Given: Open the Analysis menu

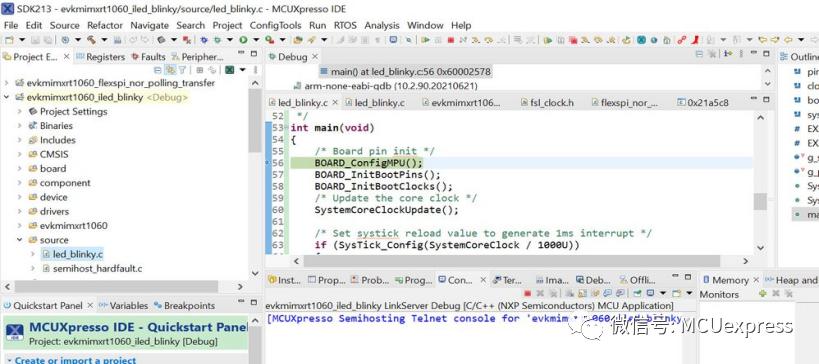Looking at the screenshot, I should (x=381, y=25).
